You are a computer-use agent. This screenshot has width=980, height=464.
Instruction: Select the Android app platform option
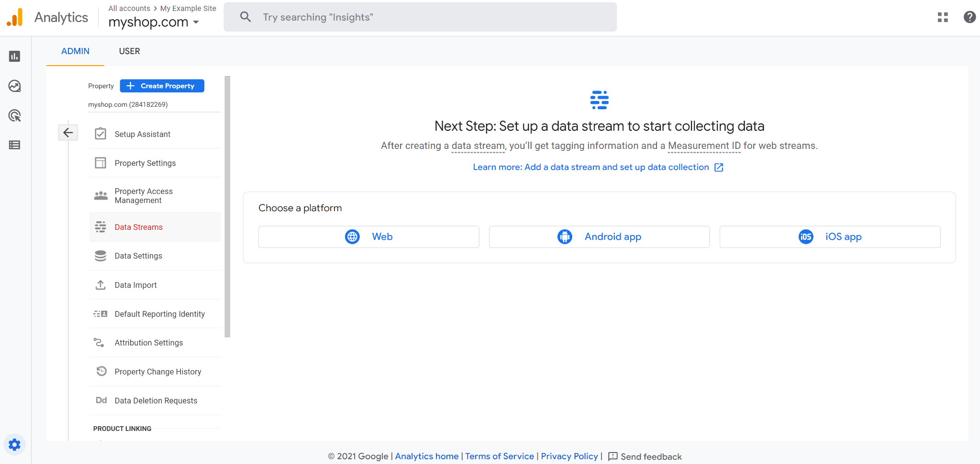pyautogui.click(x=599, y=237)
